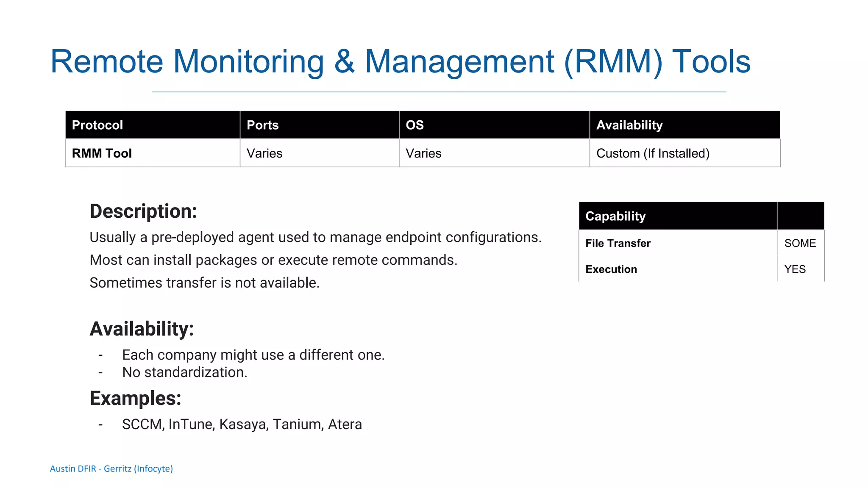Click the slide title 'Remote Monitoring & Management (RMM) Tools'
The height and width of the screenshot is (488, 868).
[400, 62]
